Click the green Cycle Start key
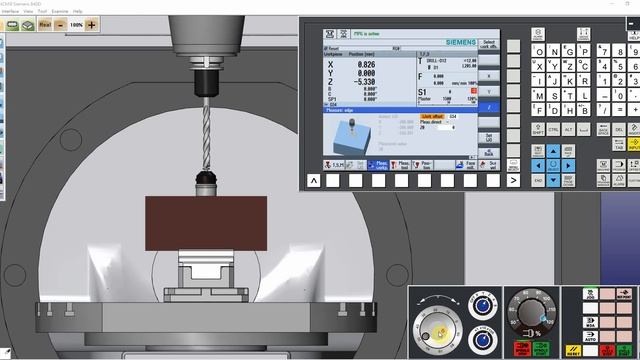640x360 pixels. click(x=624, y=350)
